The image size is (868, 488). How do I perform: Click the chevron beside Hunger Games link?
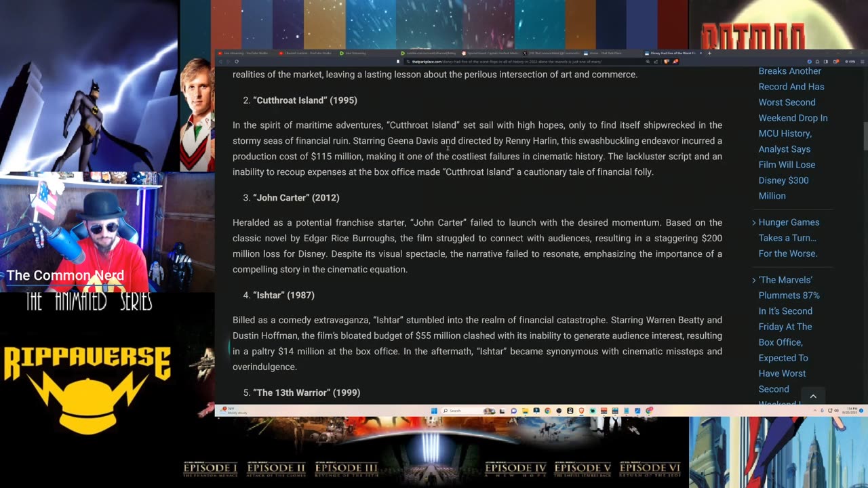pos(754,223)
